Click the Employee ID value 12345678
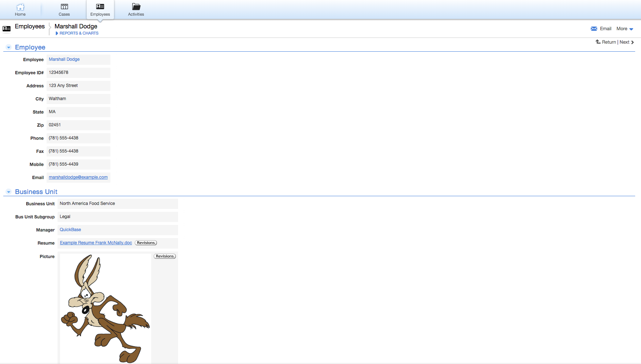The height and width of the screenshot is (364, 641). [59, 72]
